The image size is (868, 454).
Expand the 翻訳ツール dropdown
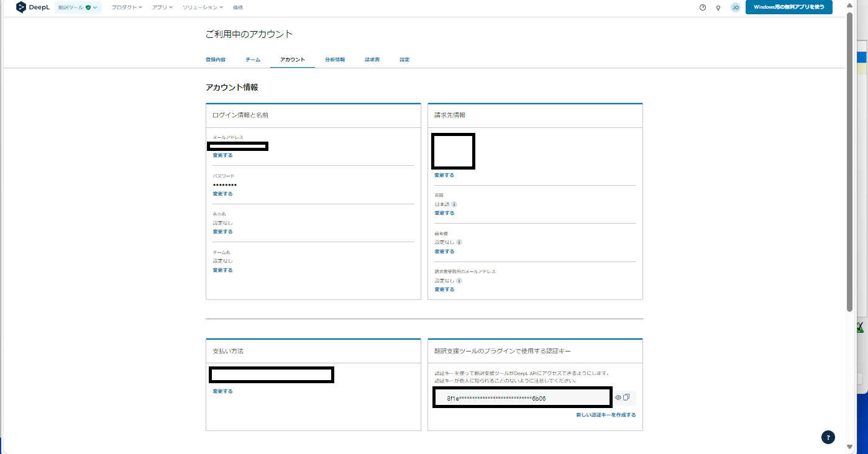(x=78, y=7)
